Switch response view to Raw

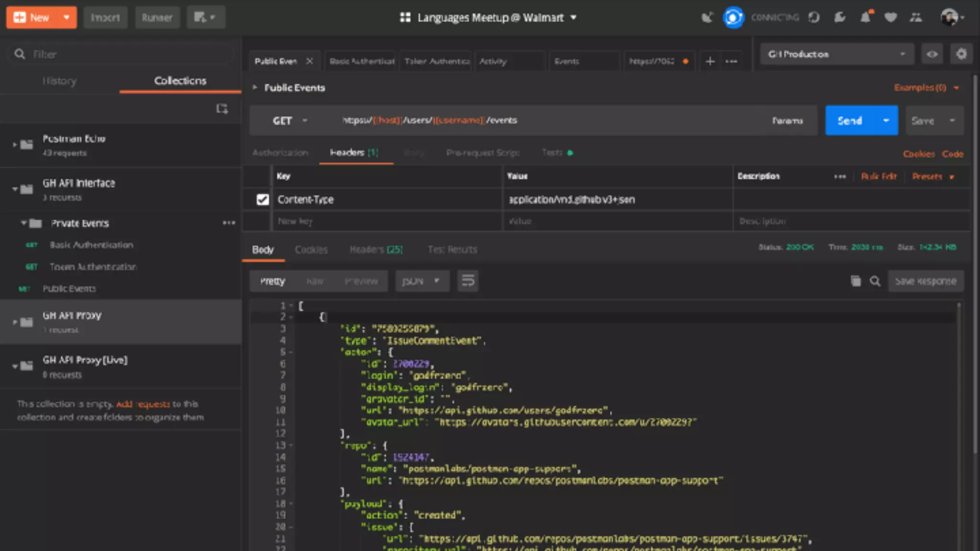point(314,281)
